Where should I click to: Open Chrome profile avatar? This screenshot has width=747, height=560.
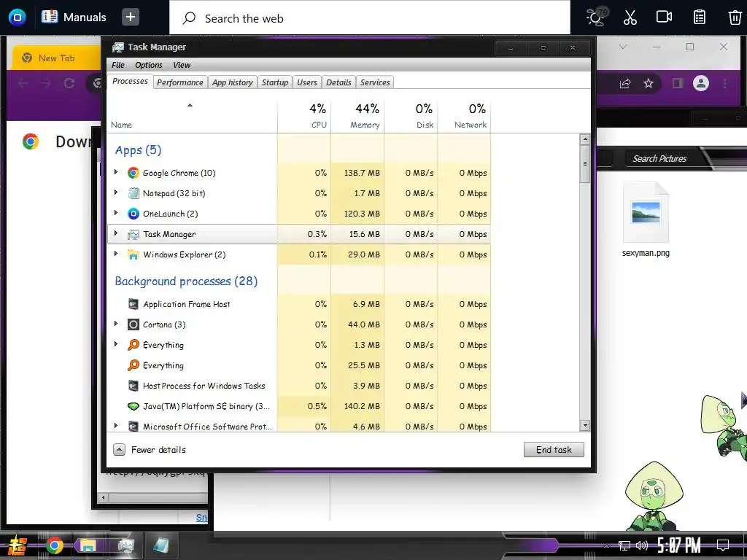[x=701, y=84]
